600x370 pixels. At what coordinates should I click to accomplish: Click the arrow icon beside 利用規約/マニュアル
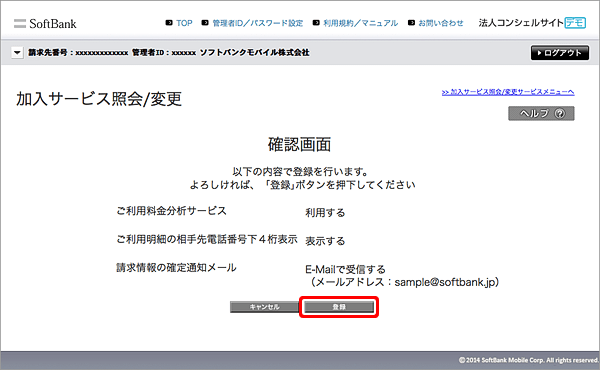[316, 23]
